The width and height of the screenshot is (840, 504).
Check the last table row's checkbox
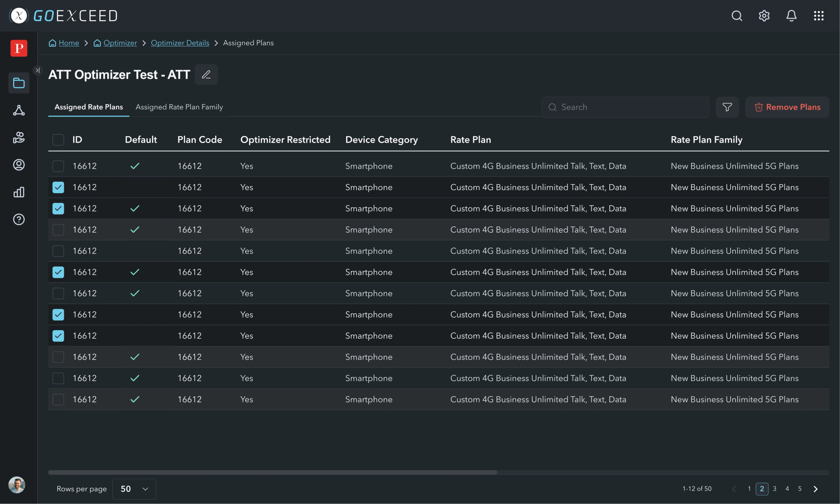tap(58, 399)
